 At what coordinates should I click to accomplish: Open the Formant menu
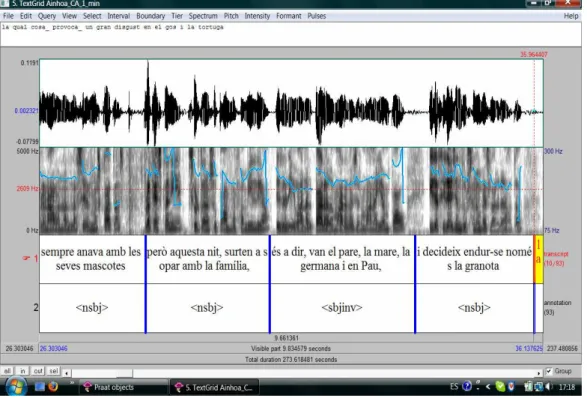[x=289, y=16]
